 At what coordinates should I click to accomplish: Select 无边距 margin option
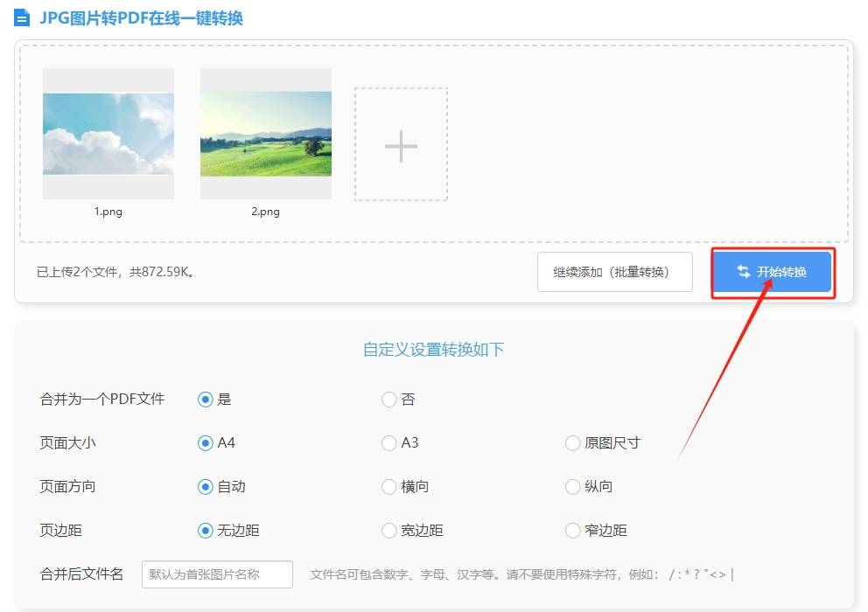click(206, 531)
